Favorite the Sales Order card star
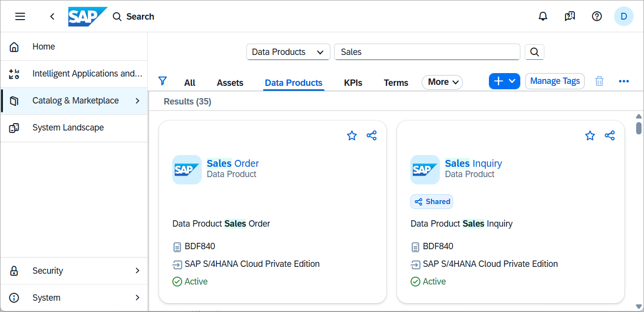The height and width of the screenshot is (312, 644). (352, 136)
